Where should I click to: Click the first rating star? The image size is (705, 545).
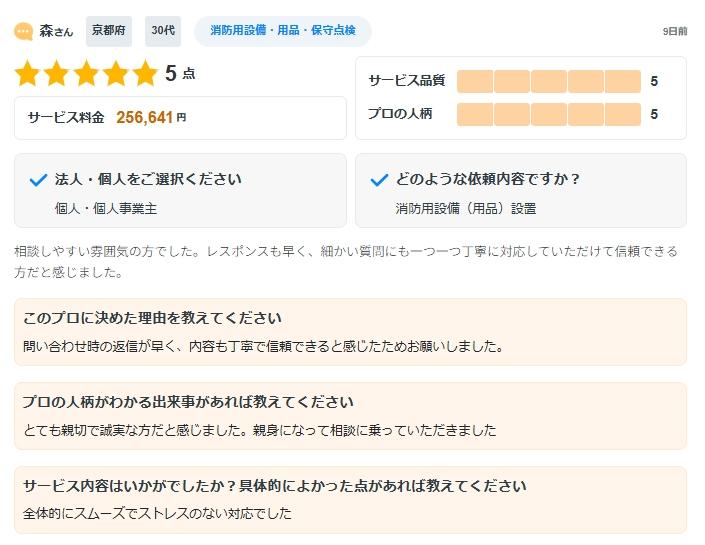[28, 73]
